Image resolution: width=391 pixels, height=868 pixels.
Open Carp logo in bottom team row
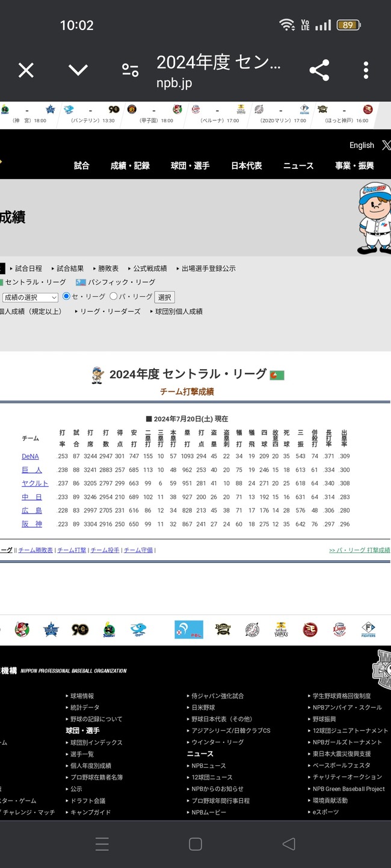pos(22,629)
